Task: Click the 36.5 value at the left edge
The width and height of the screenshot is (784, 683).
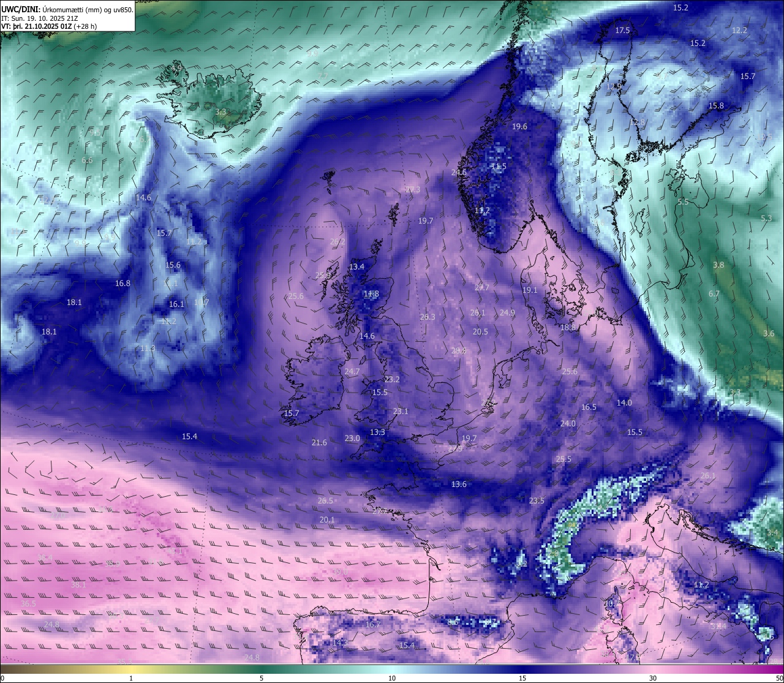Action: (x=28, y=604)
